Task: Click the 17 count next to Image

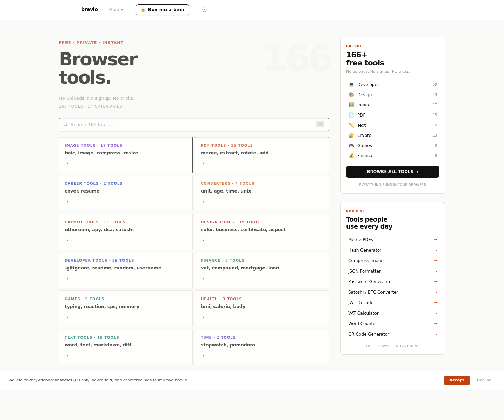Action: pyautogui.click(x=435, y=105)
